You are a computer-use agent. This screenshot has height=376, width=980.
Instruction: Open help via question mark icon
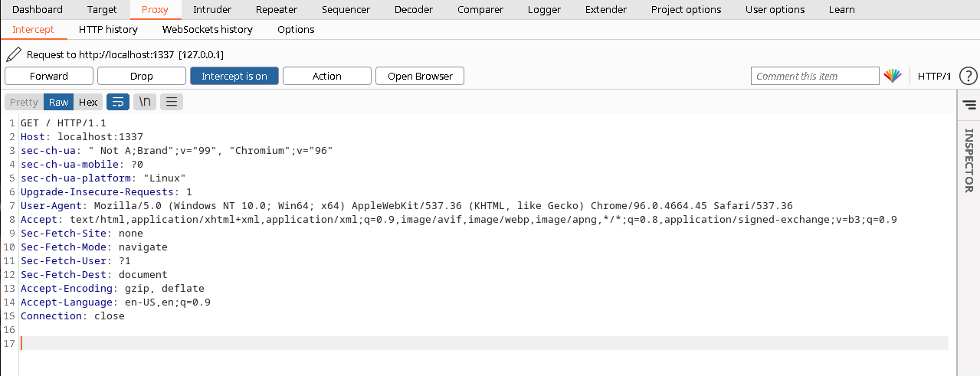coord(969,76)
